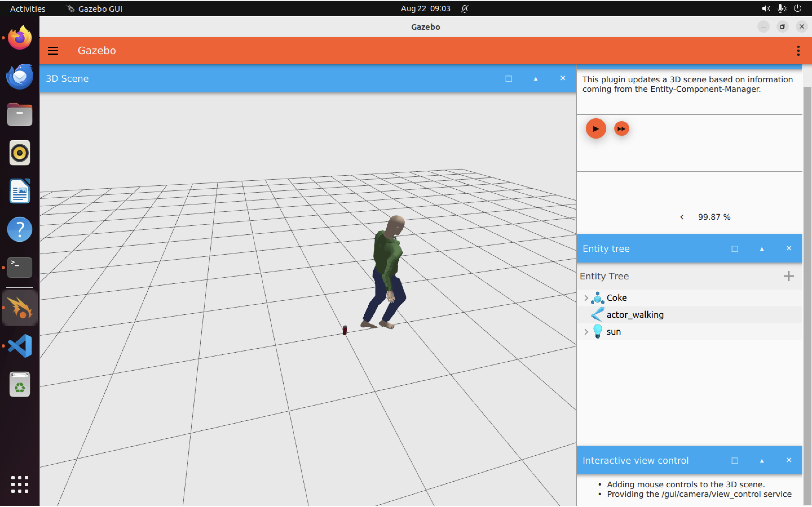Open the Gazebo hamburger menu

tap(53, 51)
